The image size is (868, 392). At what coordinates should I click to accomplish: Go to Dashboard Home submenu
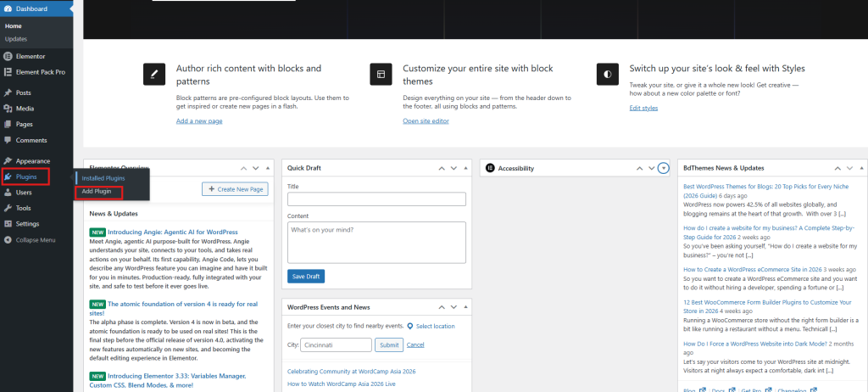(x=14, y=26)
